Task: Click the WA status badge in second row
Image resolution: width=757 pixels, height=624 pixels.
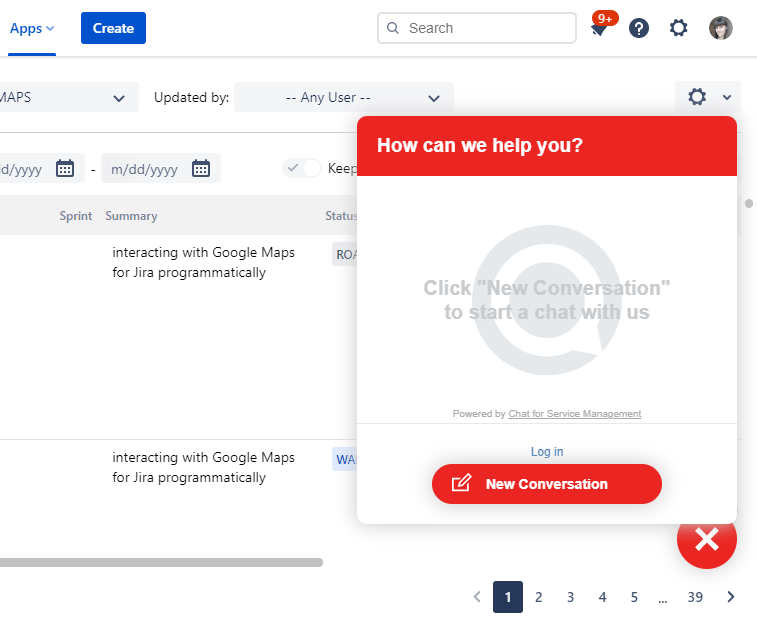Action: pyautogui.click(x=345, y=459)
